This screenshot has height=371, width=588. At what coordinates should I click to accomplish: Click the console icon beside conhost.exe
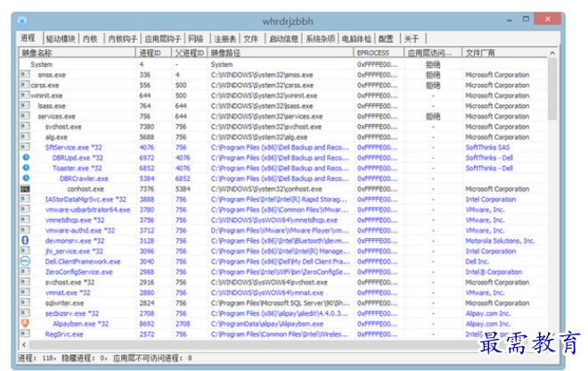[25, 188]
